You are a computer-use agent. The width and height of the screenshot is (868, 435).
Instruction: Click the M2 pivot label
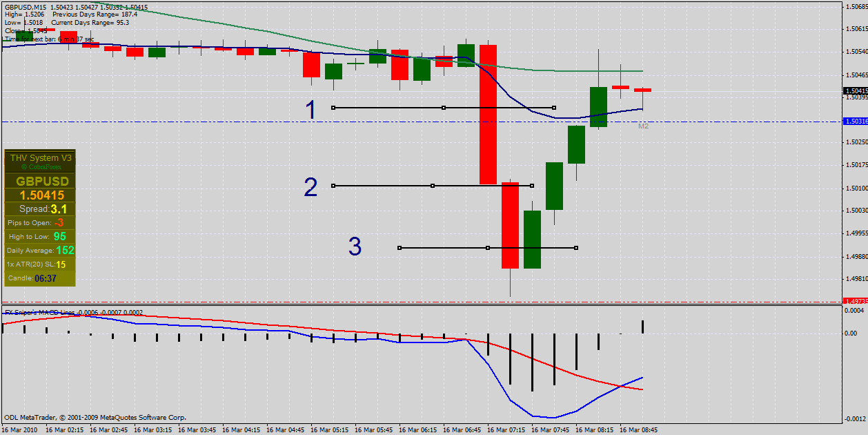[x=643, y=126]
